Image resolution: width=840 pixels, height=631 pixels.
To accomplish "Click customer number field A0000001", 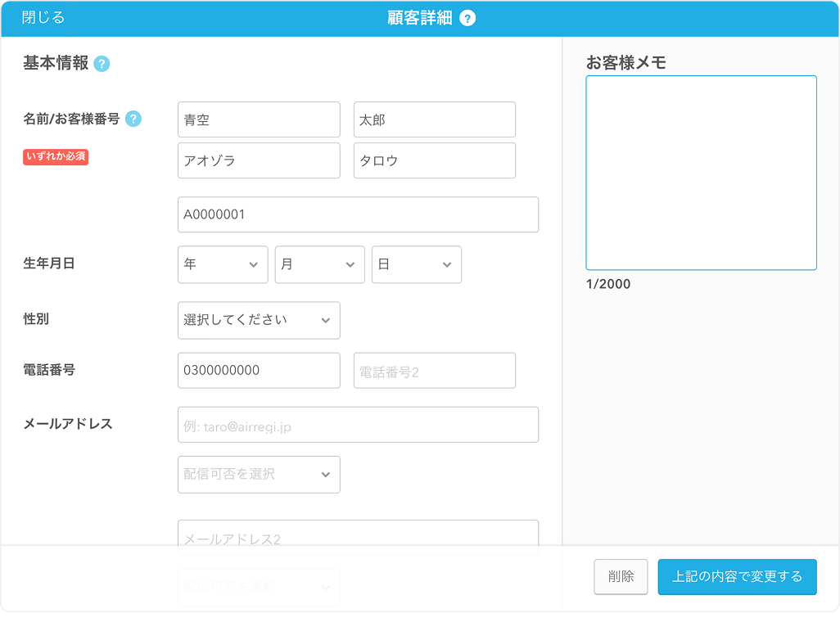I will [358, 214].
